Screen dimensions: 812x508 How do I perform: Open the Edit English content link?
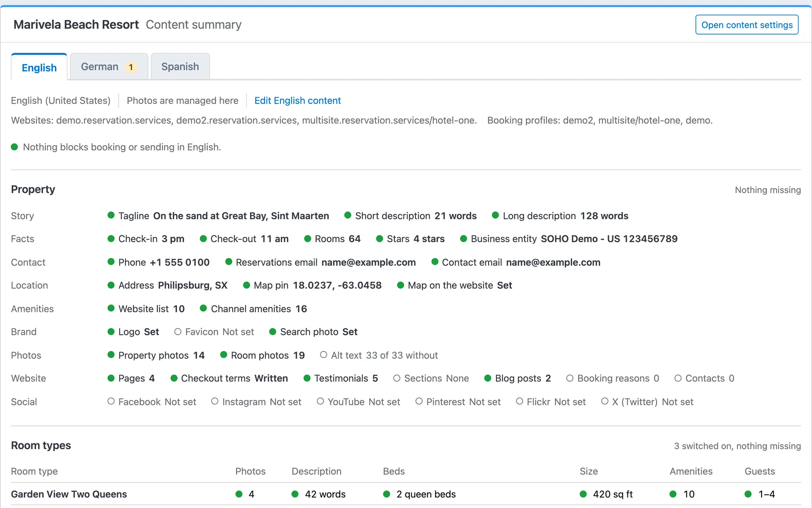coord(298,100)
